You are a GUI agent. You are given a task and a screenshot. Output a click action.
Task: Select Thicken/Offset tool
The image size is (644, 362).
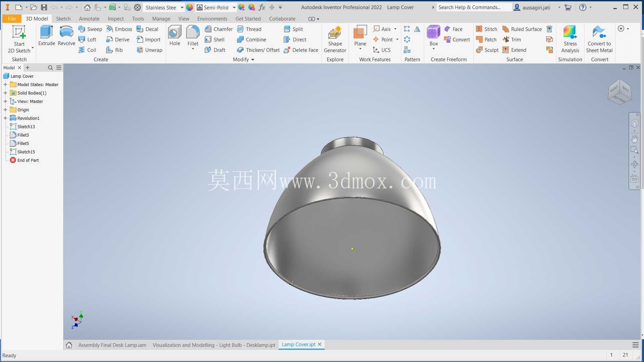pyautogui.click(x=258, y=50)
